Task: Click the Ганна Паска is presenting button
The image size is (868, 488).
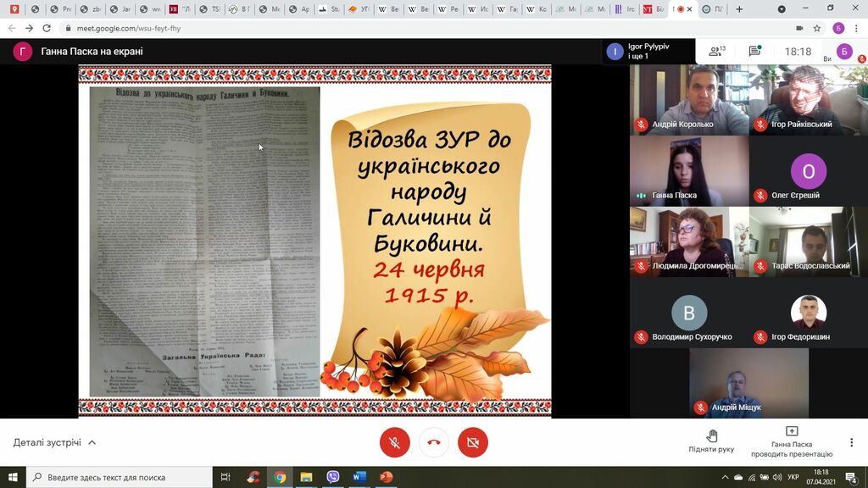Action: pyautogui.click(x=791, y=442)
